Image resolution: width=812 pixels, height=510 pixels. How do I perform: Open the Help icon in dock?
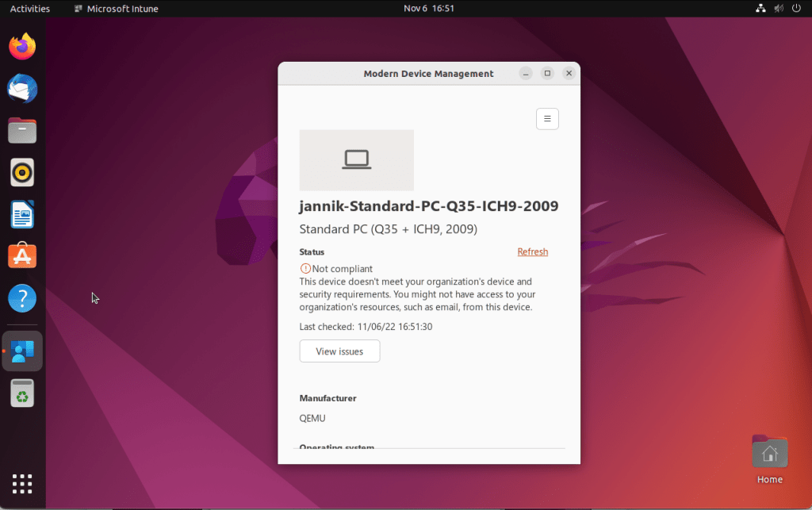[22, 298]
